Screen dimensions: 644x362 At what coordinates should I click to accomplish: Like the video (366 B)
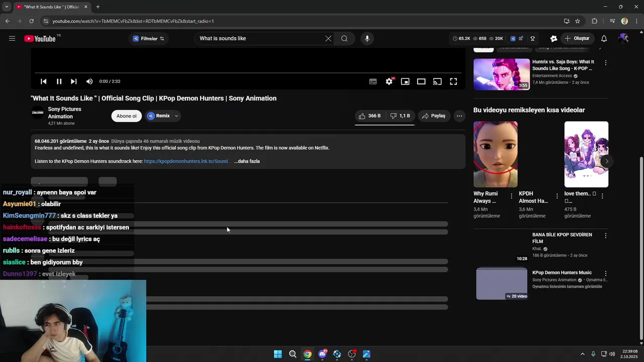point(370,116)
